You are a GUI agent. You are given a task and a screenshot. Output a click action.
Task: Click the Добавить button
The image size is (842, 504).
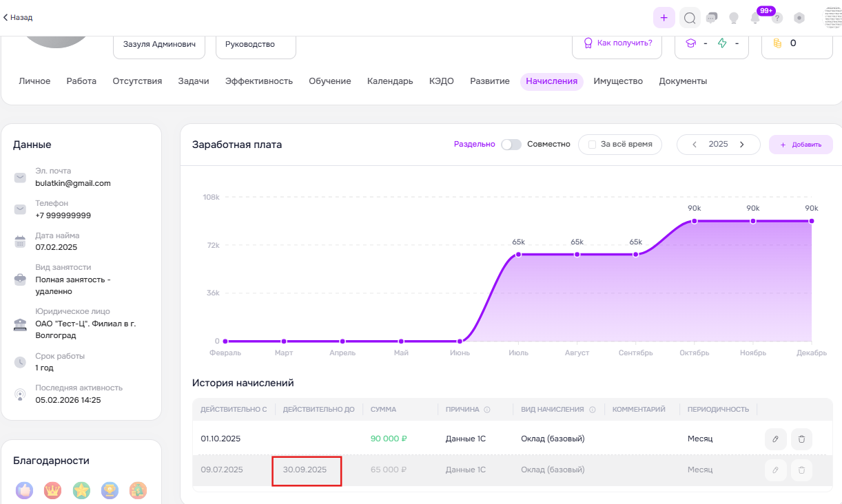point(801,145)
